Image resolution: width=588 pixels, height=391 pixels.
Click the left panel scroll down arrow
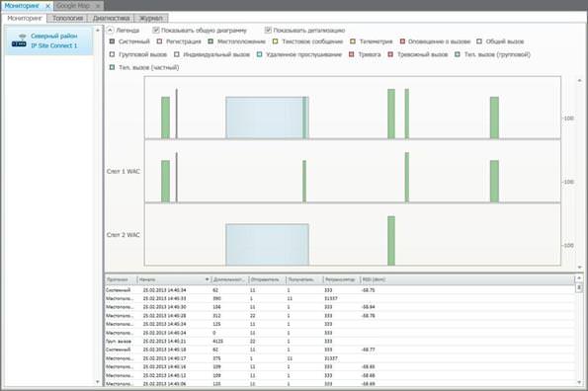[x=98, y=382]
